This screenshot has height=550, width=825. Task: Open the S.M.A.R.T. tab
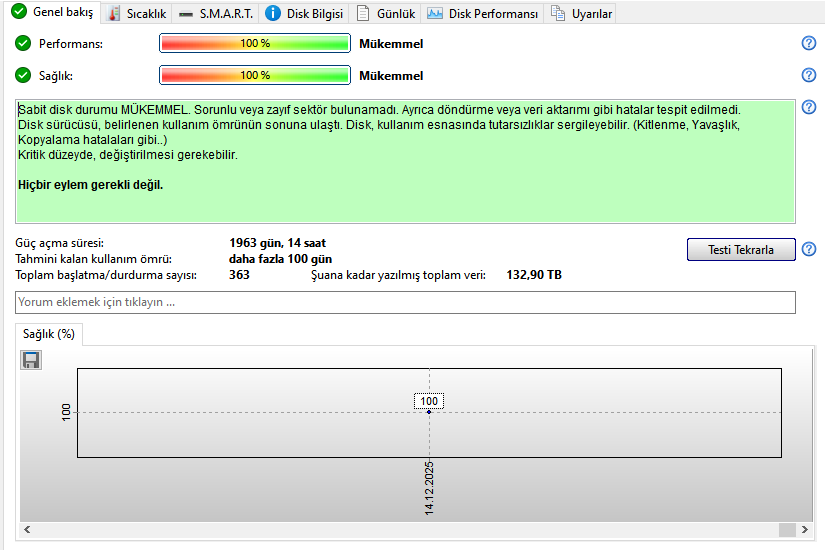click(x=216, y=14)
